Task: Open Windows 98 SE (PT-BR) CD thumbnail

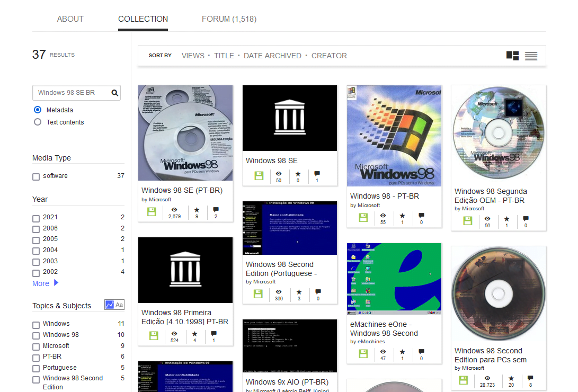Action: click(x=185, y=133)
